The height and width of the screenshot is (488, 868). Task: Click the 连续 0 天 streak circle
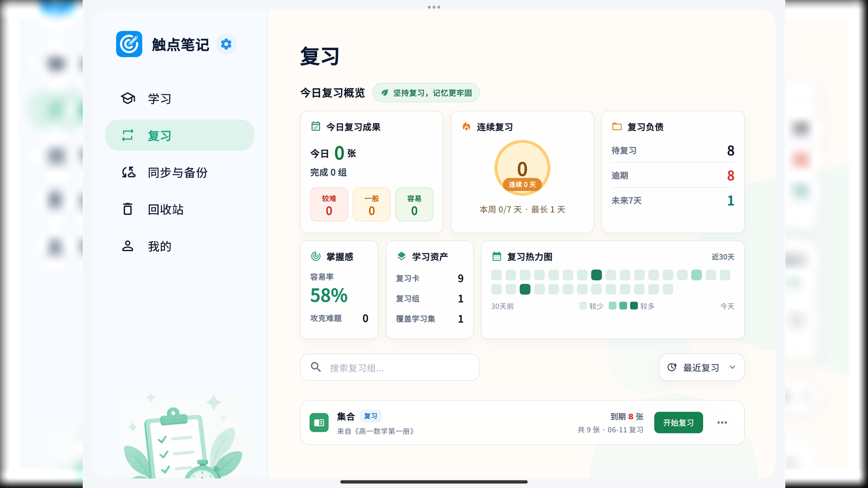pos(522,168)
